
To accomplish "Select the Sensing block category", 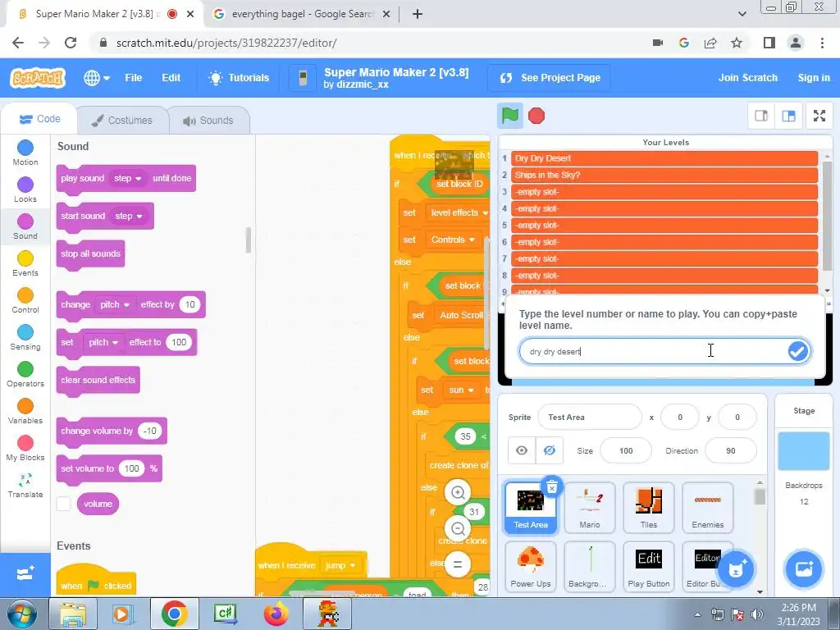I will (x=25, y=337).
